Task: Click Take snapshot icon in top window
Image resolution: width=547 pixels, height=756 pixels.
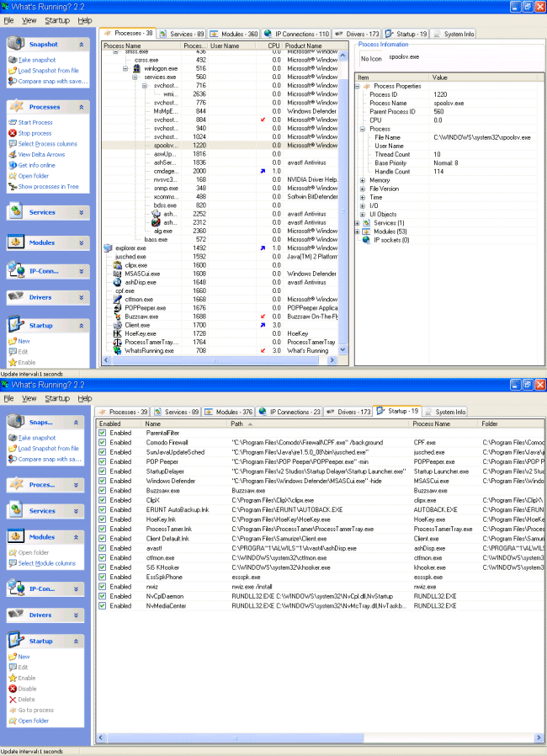Action: click(x=13, y=60)
